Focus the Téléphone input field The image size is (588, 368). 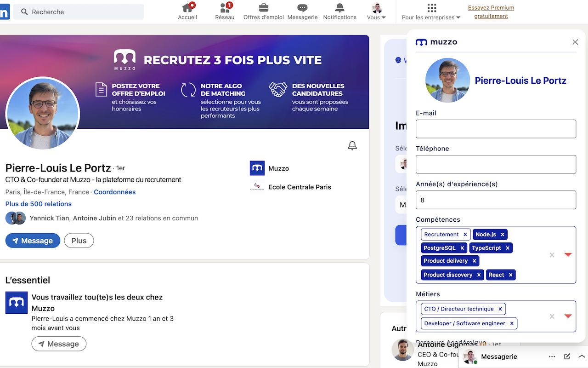(496, 165)
